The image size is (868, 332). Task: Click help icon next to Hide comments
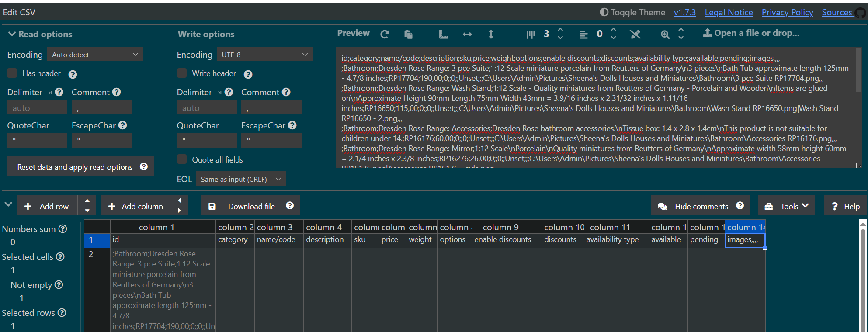pyautogui.click(x=740, y=206)
